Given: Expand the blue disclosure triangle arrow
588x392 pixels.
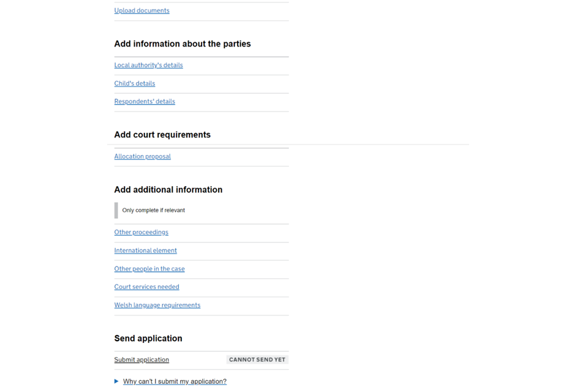Looking at the screenshot, I should click(116, 382).
